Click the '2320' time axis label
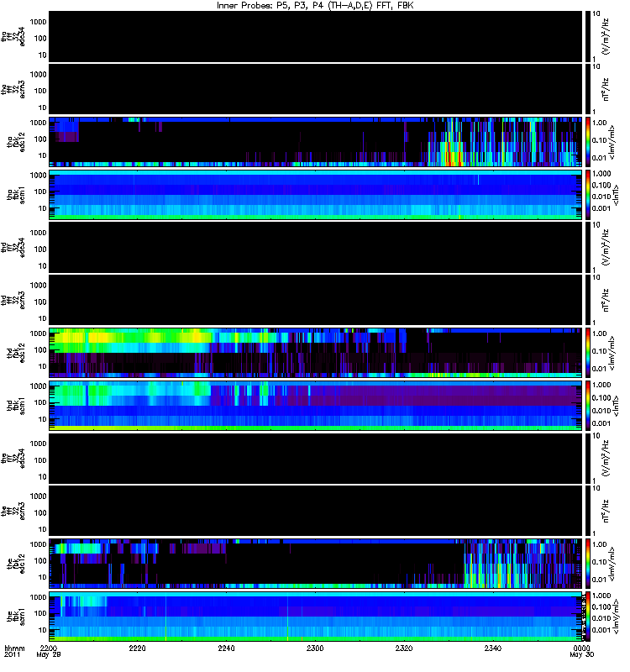Screen dimensions: 630x672 [x=404, y=648]
